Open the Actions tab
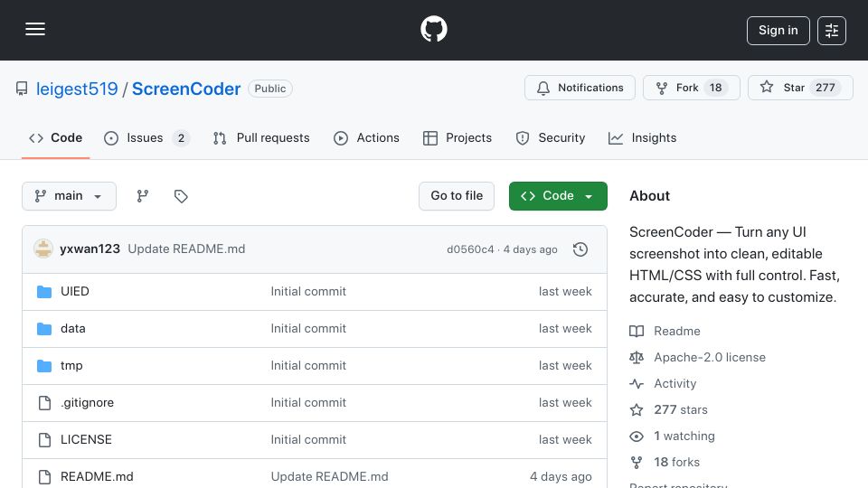Image resolution: width=868 pixels, height=488 pixels. point(366,137)
